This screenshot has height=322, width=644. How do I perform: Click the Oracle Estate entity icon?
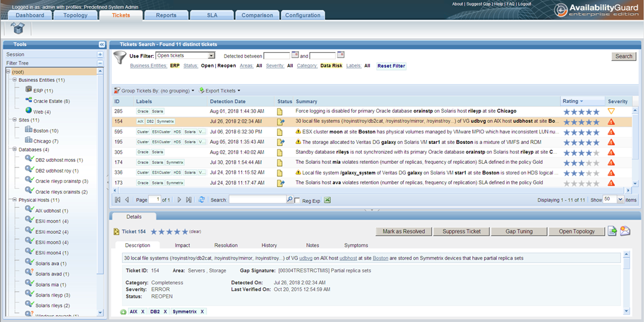pyautogui.click(x=29, y=100)
